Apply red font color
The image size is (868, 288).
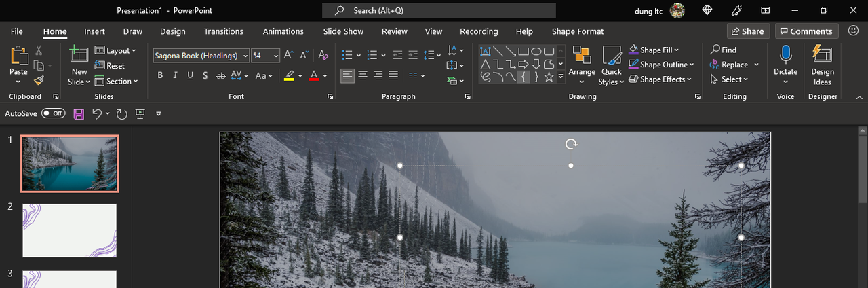[x=313, y=75]
